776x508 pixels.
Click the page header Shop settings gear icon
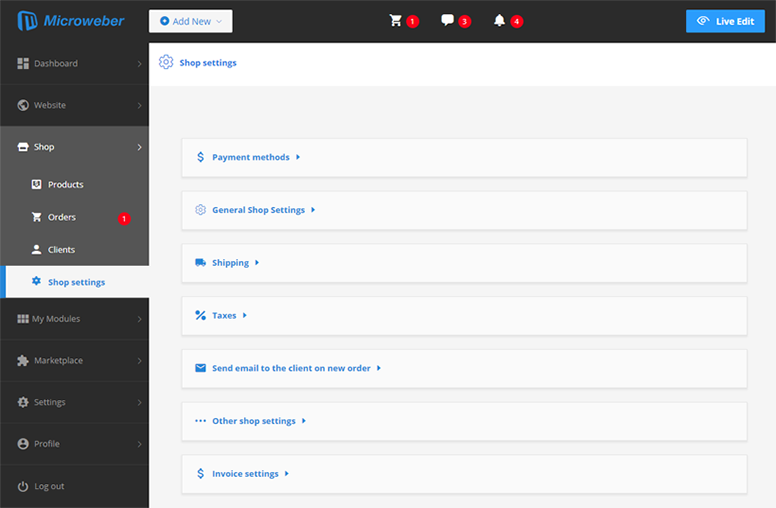pos(166,62)
